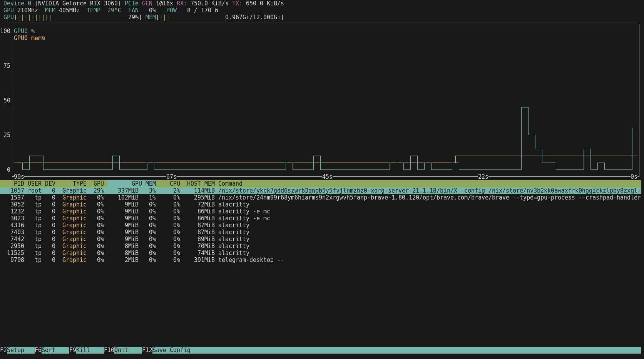Screen dimensions: 644x359
Task: Select the brave gpu-process row
Action: pyautogui.click(x=308, y=198)
